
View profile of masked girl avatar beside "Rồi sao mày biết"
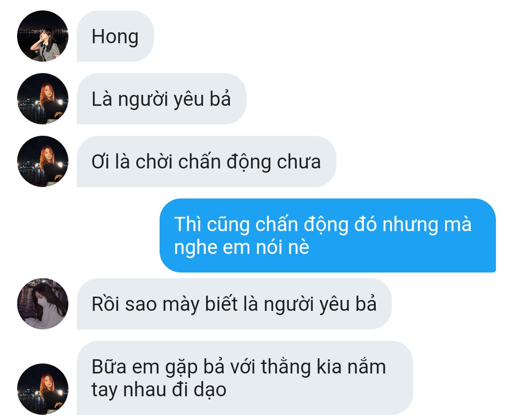[43, 304]
